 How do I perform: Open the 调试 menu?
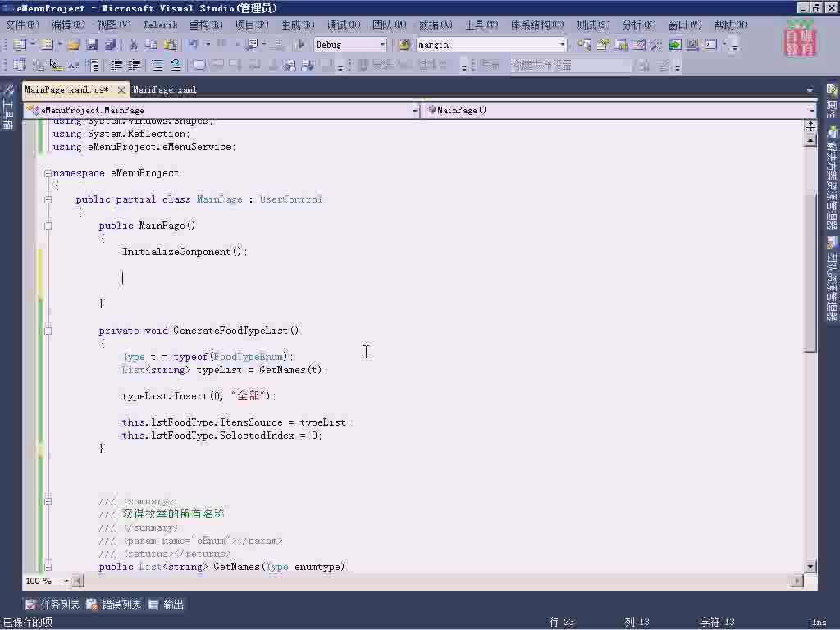344,25
